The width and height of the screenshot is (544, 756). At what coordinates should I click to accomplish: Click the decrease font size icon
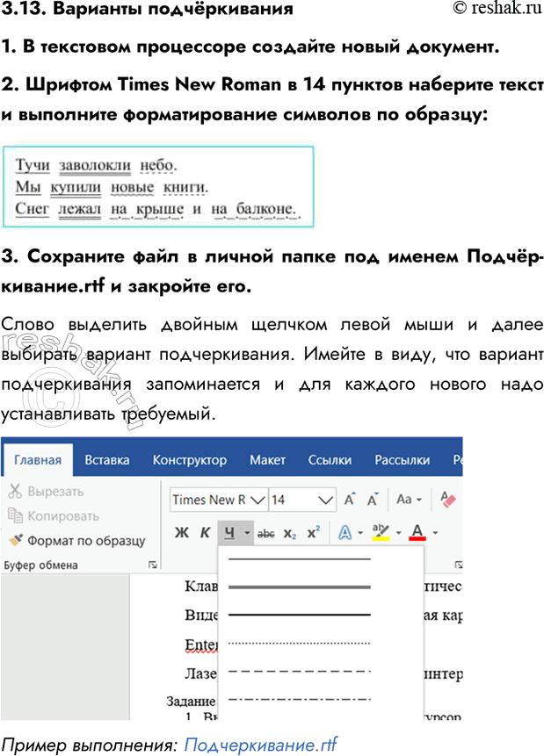click(372, 500)
